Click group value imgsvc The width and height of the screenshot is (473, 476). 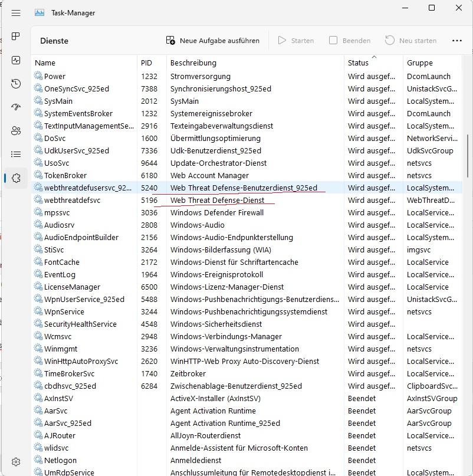(x=419, y=250)
